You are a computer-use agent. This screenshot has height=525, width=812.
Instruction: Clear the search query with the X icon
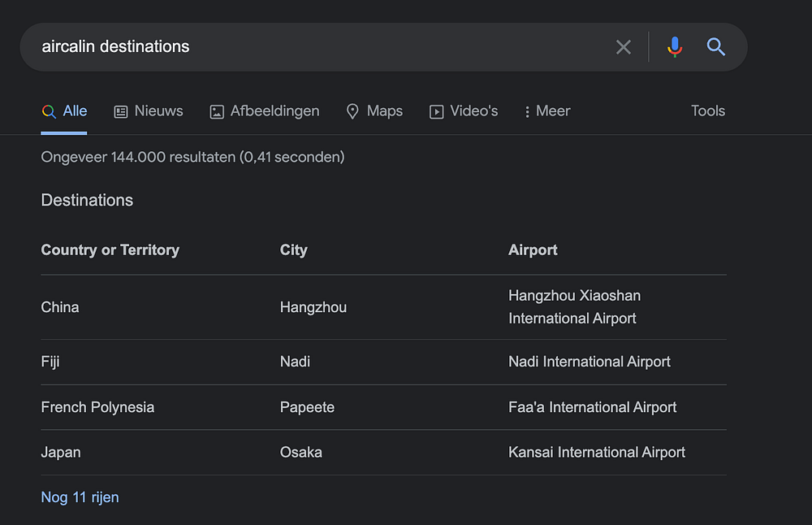pyautogui.click(x=624, y=47)
